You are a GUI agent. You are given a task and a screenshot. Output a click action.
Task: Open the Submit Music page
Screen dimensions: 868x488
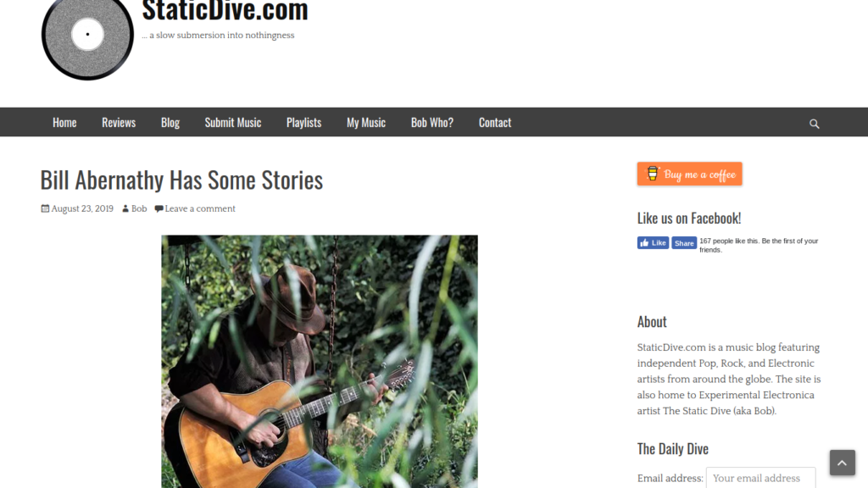[x=232, y=122]
